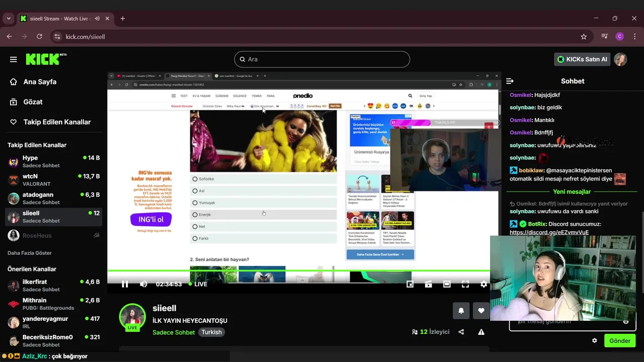Click the Turkish language tag
The height and width of the screenshot is (362, 644).
[x=211, y=332]
